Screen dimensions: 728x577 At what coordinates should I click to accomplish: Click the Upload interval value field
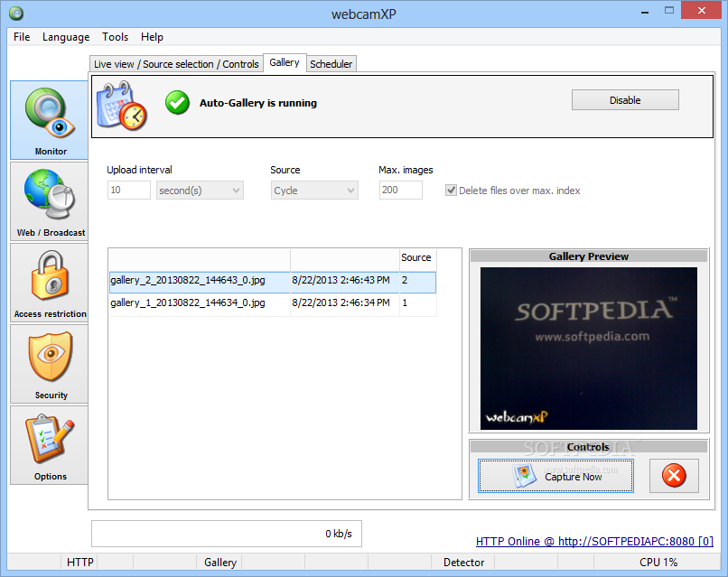pos(129,190)
